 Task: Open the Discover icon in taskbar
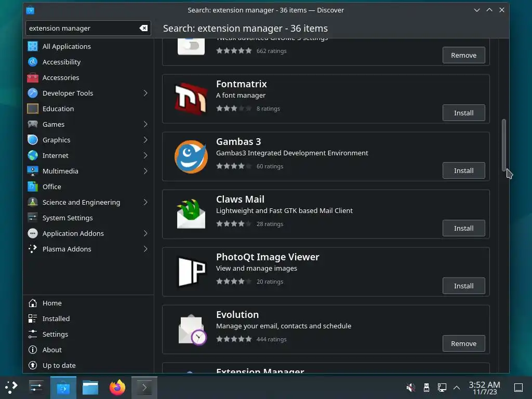(x=63, y=388)
